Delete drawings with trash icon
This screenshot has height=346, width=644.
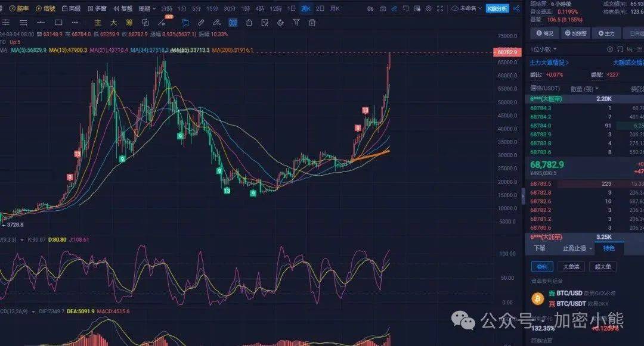pyautogui.click(x=312, y=23)
